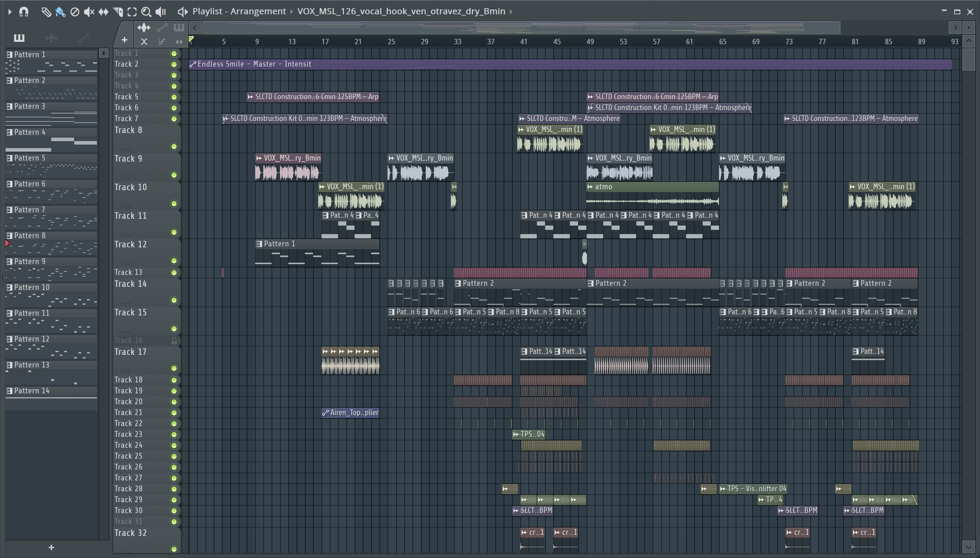Click the overview options dot button

[969, 28]
